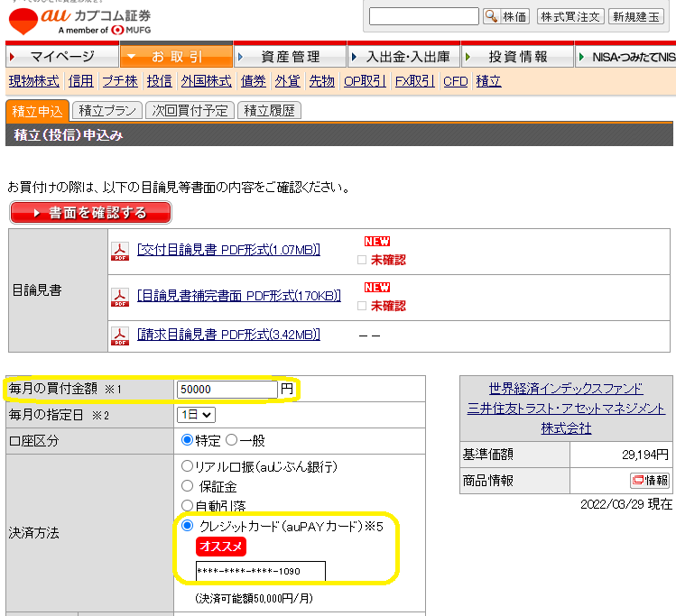The width and height of the screenshot is (676, 616).
Task: Click the au Kabucom Securities logo
Action: (80, 21)
